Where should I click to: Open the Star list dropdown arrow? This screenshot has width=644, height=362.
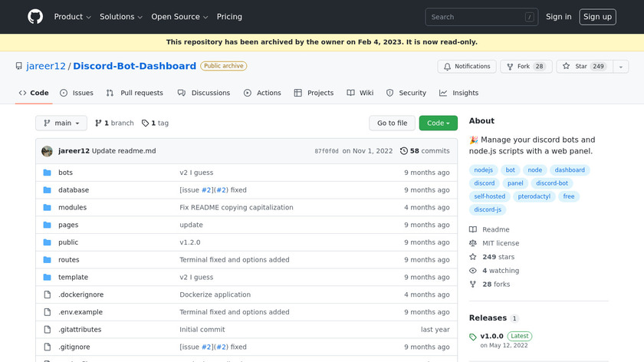(617, 67)
